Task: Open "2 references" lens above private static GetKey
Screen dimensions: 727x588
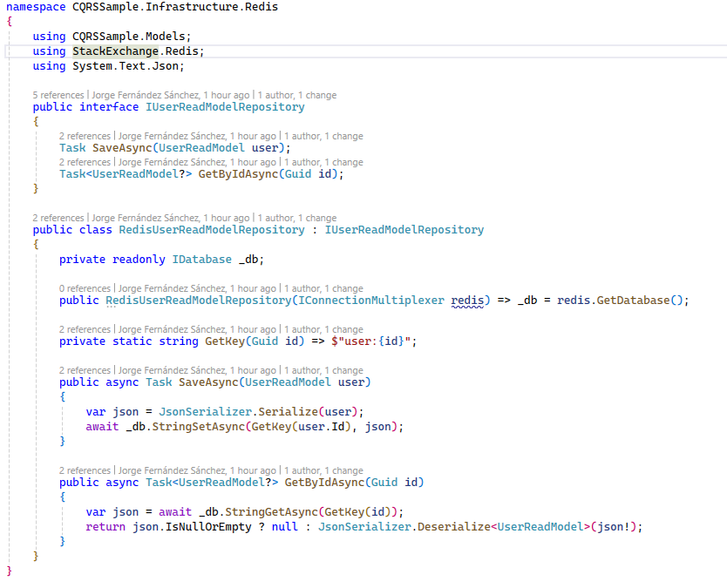Action: point(85,329)
